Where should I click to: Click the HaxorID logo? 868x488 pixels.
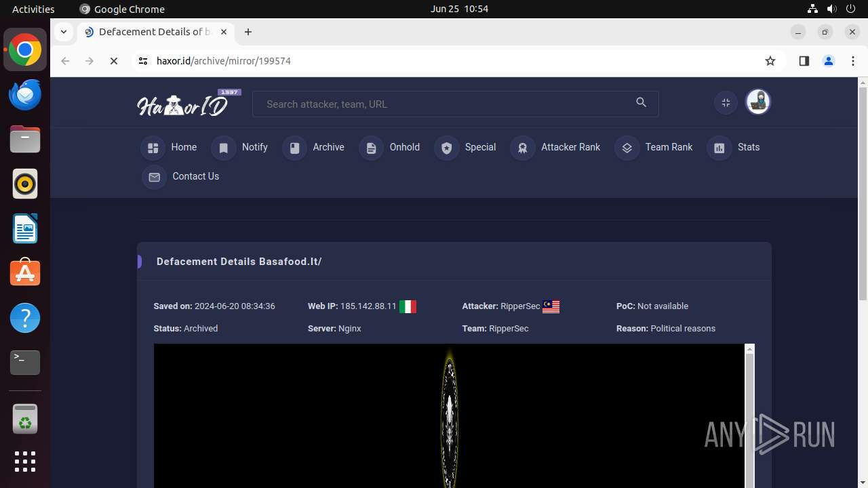(188, 104)
